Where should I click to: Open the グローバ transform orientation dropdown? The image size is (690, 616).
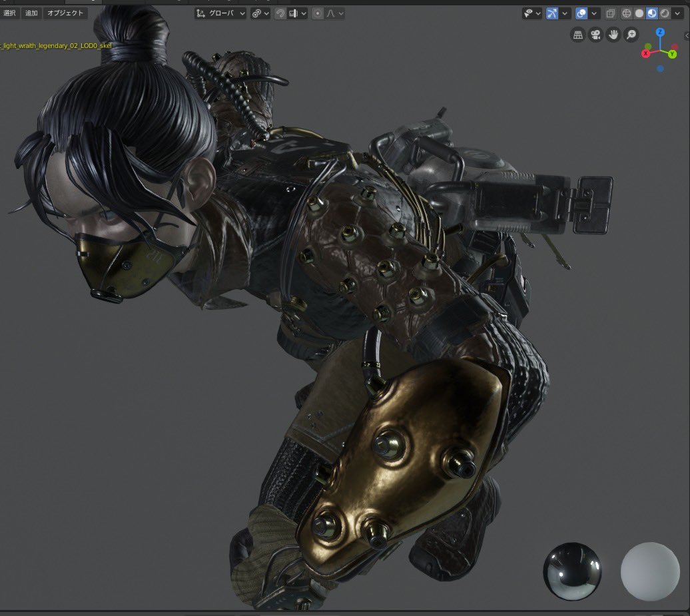click(220, 13)
